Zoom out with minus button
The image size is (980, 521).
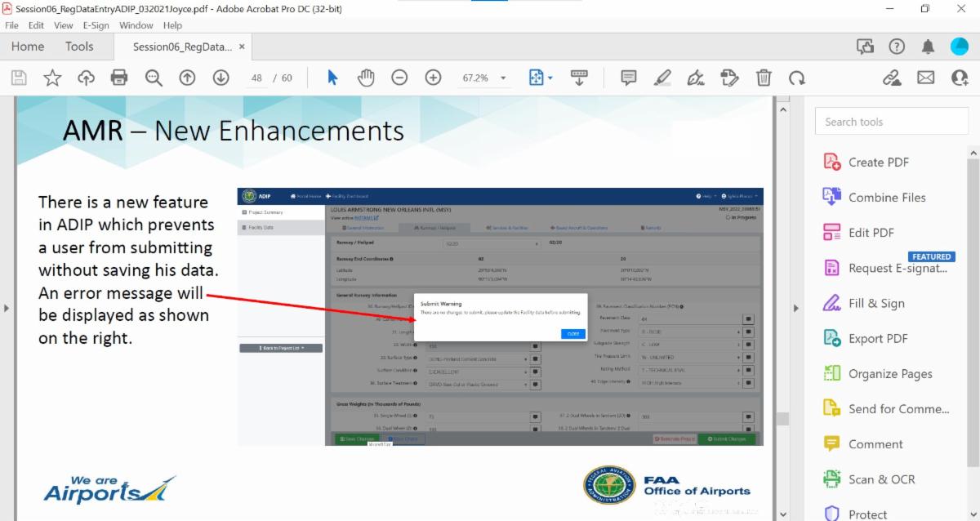(399, 78)
